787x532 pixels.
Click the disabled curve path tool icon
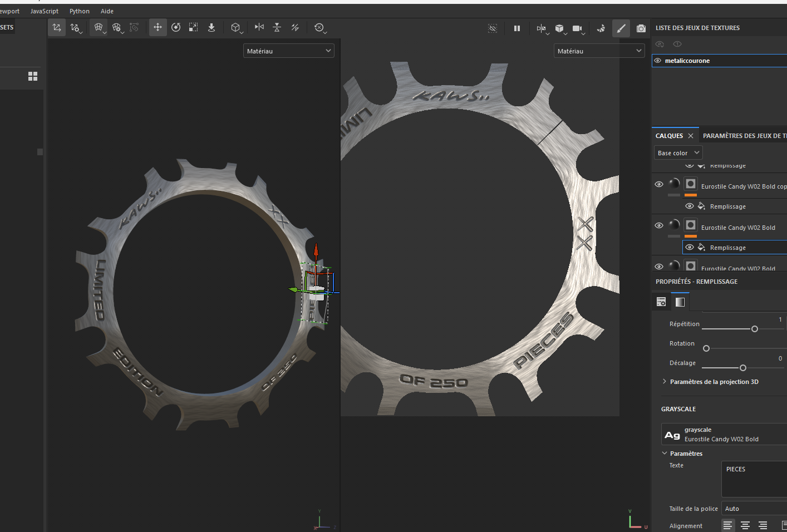coord(134,27)
